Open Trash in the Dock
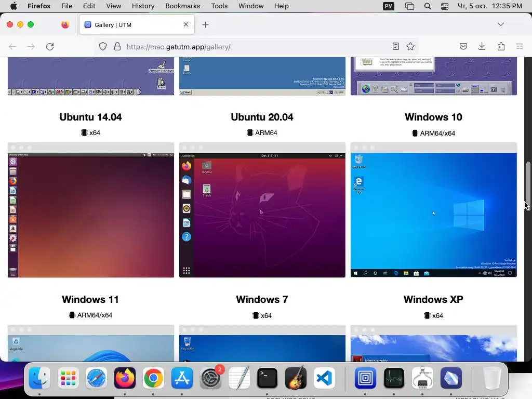 491,378
